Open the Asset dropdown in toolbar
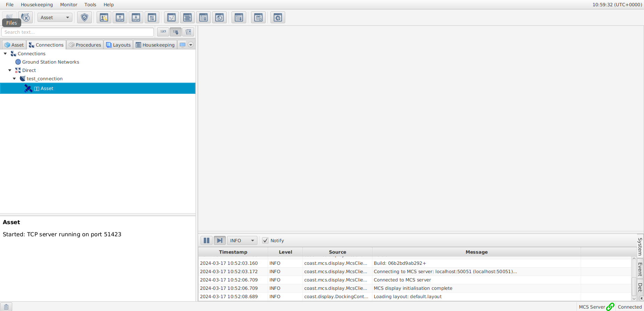 coord(55,17)
